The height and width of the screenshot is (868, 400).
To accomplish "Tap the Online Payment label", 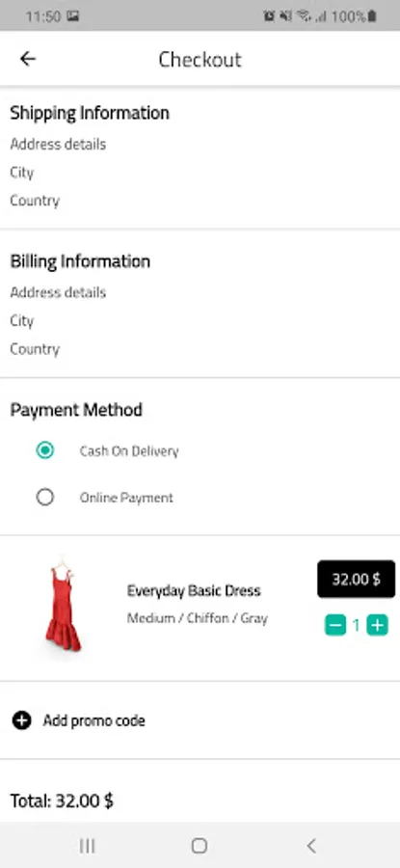I will point(126,498).
